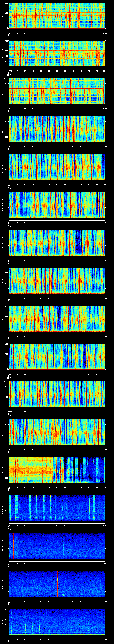Pick the spectrogram panel starting at 9:21:00
The width and height of the screenshot is (114, 644).
[57, 205]
